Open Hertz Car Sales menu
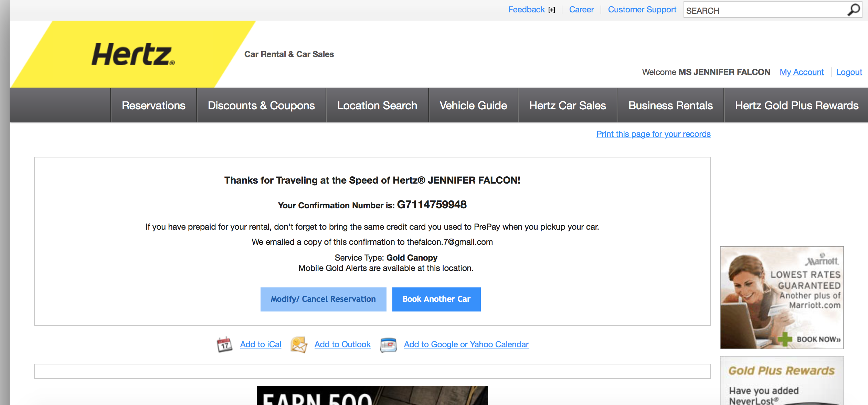Screen dimensions: 868x405 (568, 105)
